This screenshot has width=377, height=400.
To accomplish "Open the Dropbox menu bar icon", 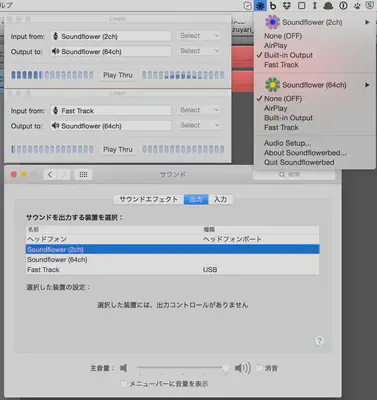I will point(287,6).
